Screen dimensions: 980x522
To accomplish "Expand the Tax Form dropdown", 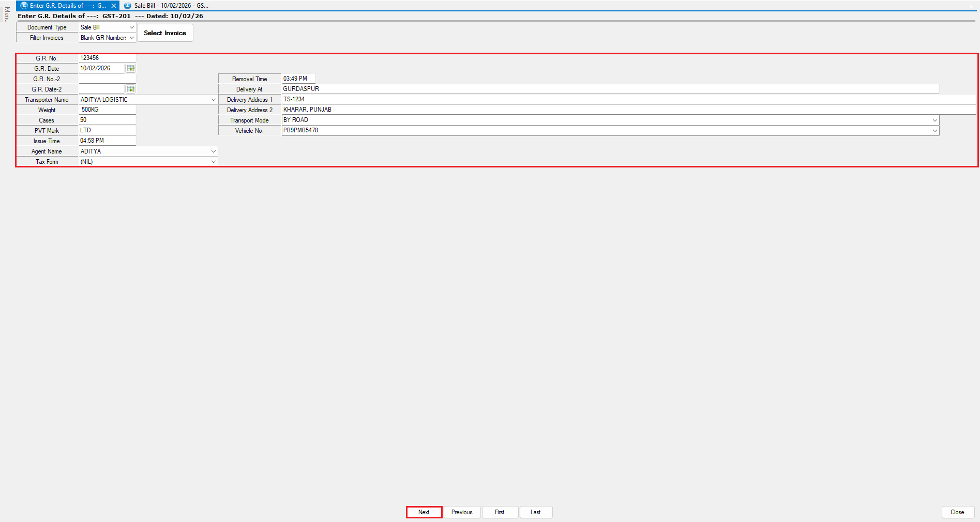I will [213, 162].
